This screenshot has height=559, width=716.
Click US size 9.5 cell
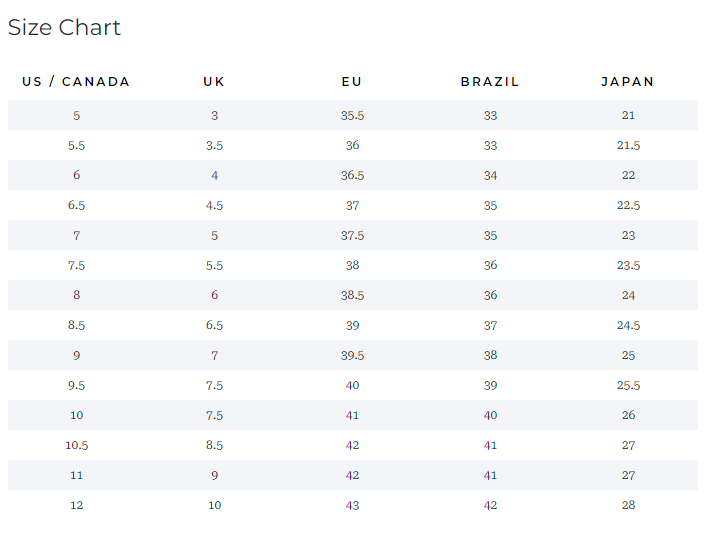[76, 385]
